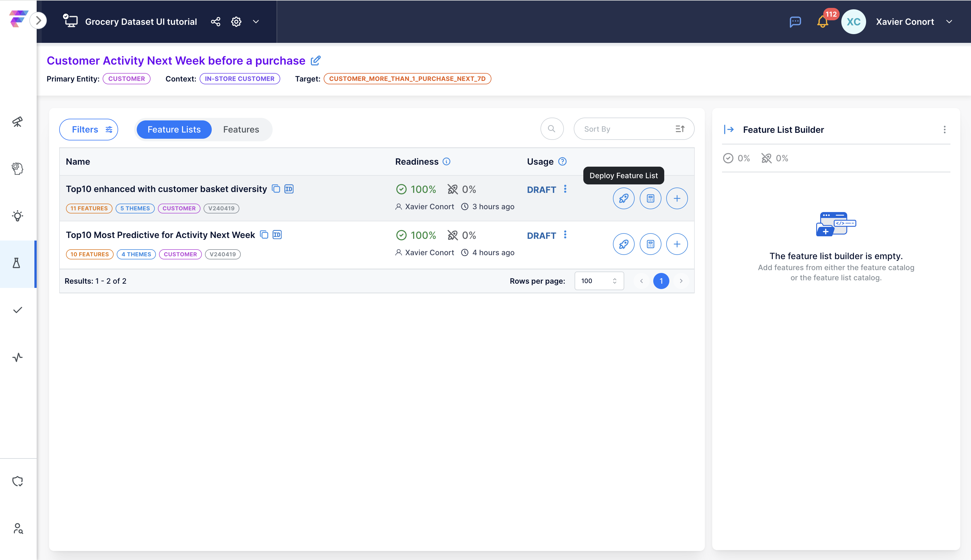The image size is (971, 560).
Task: Click the XC user avatar
Action: [x=853, y=21]
